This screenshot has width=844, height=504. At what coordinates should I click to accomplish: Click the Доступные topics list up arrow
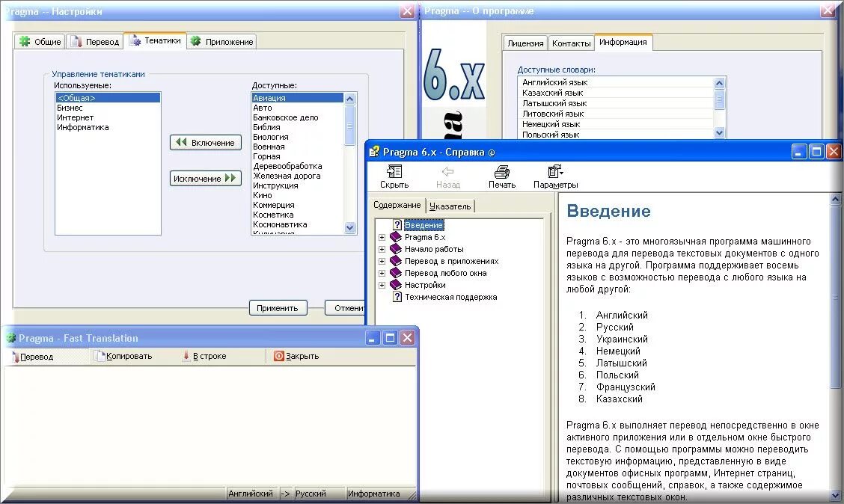pyautogui.click(x=350, y=99)
